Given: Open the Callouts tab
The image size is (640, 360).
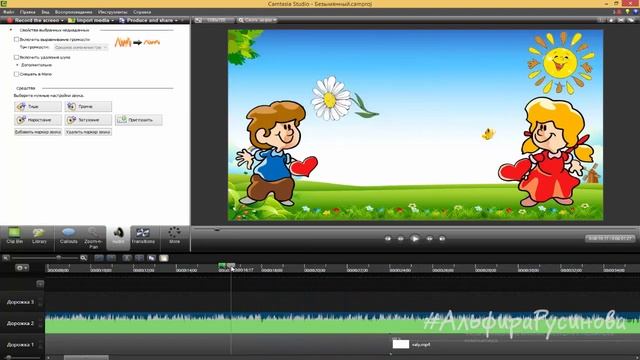Looking at the screenshot, I should point(68,237).
